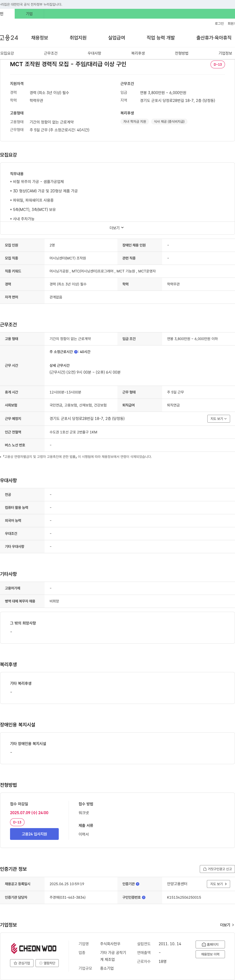The image size is (235, 980).
Task: Click the 인증기관 help icon
Action: click(x=138, y=884)
